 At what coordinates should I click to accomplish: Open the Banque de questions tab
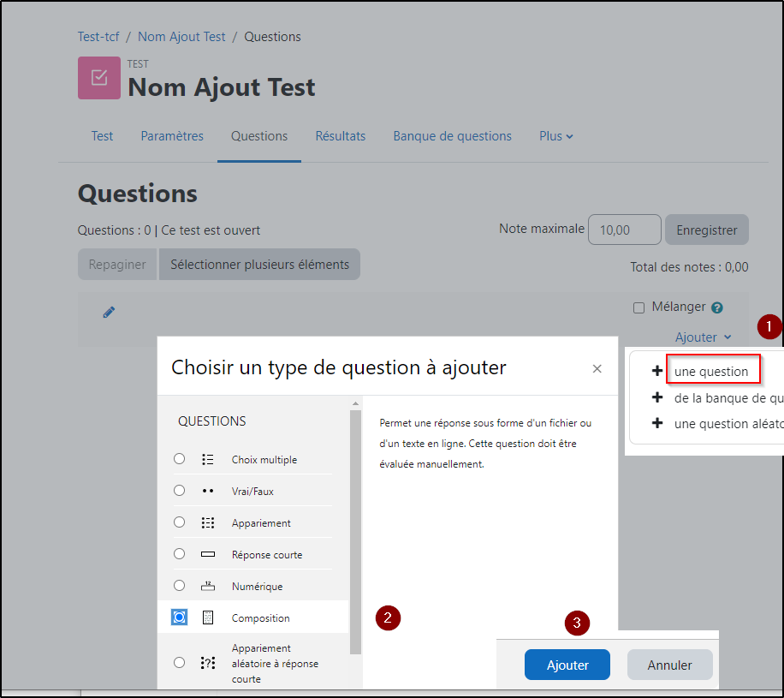(452, 136)
